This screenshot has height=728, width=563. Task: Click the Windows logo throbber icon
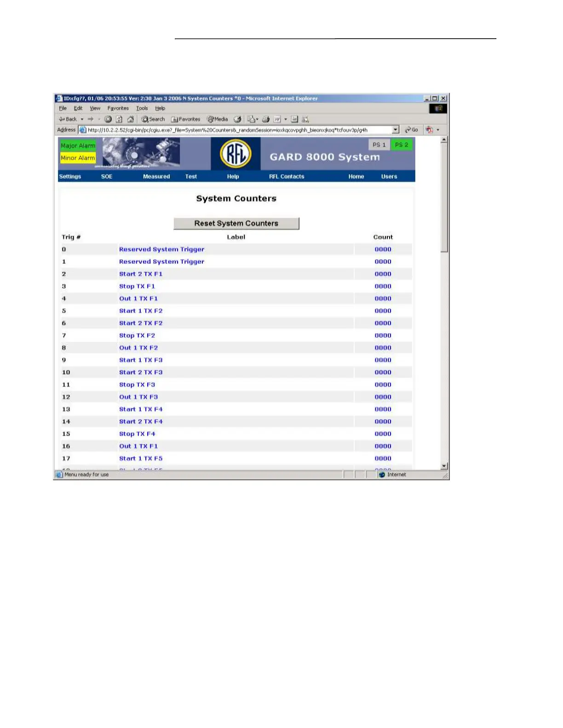(x=438, y=108)
